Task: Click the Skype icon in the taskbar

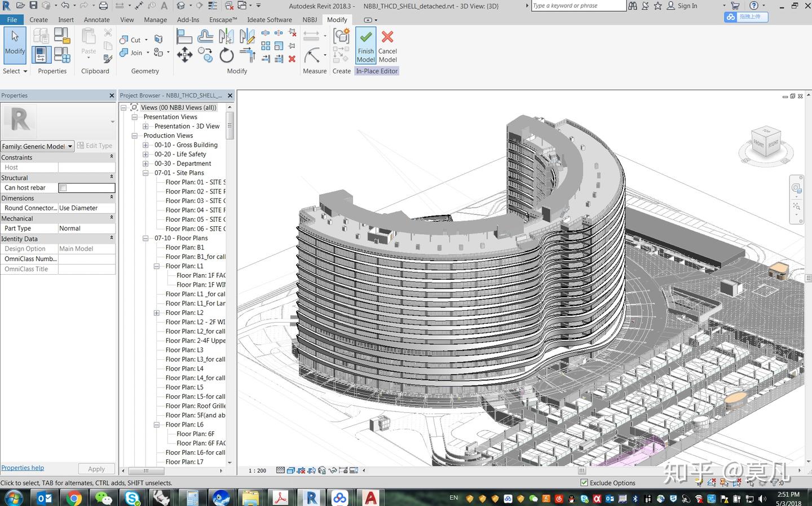Action: [x=133, y=498]
